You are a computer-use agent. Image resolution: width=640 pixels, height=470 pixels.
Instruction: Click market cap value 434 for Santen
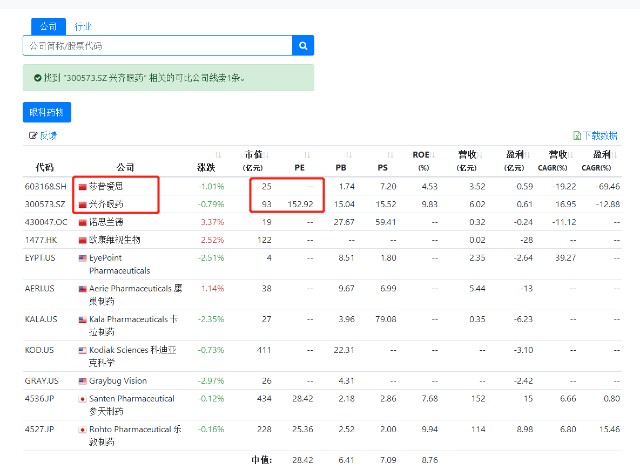point(264,399)
